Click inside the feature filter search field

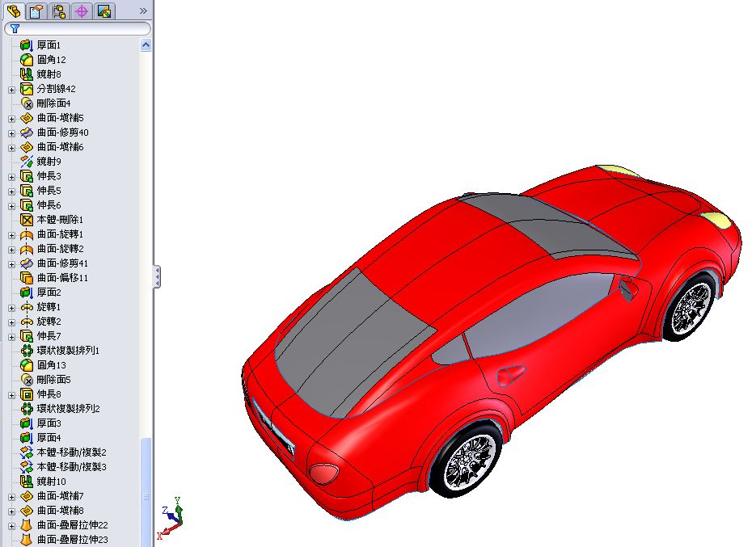pyautogui.click(x=81, y=28)
